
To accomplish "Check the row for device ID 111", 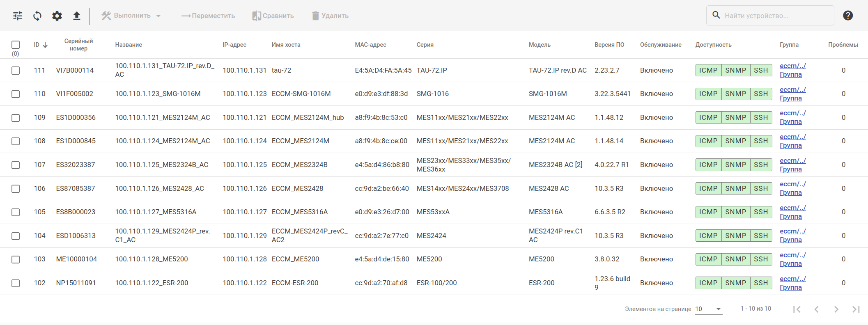I will click(x=16, y=71).
